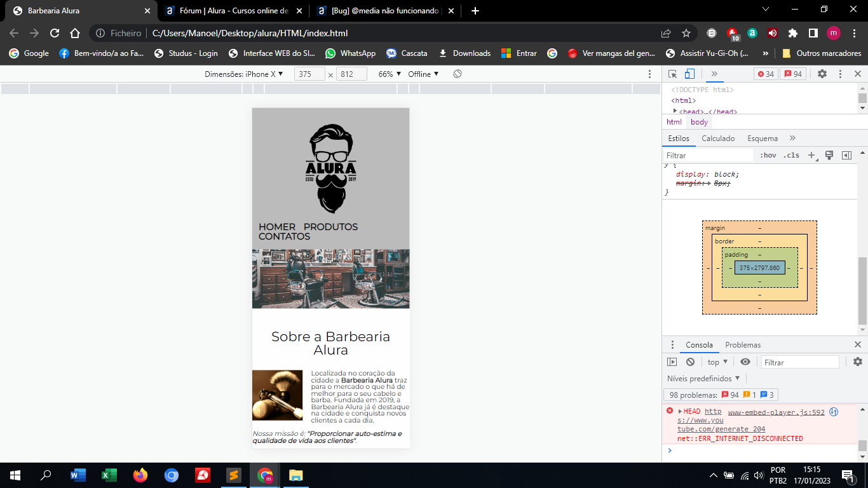This screenshot has width=868, height=488.
Task: Expand the margin shorthand property
Action: coord(709,183)
